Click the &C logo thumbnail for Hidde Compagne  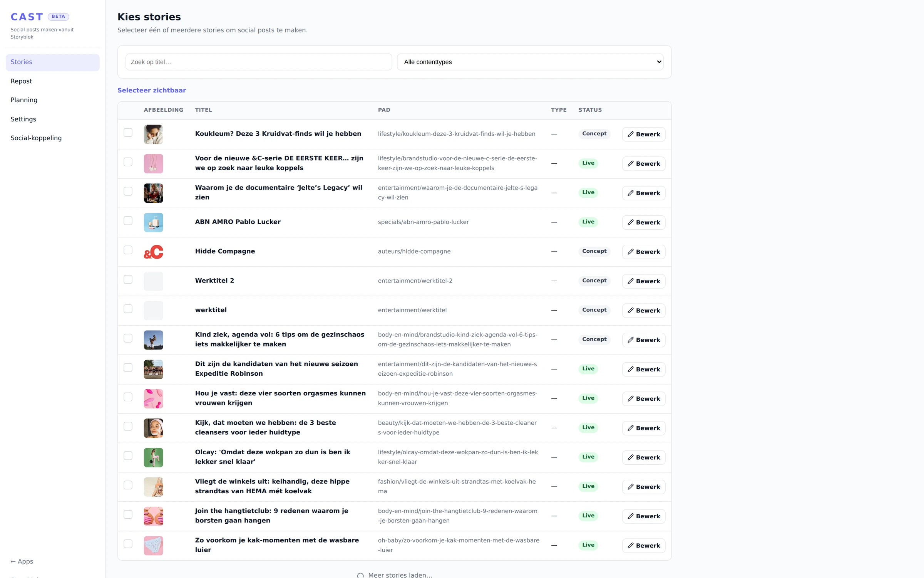(153, 252)
